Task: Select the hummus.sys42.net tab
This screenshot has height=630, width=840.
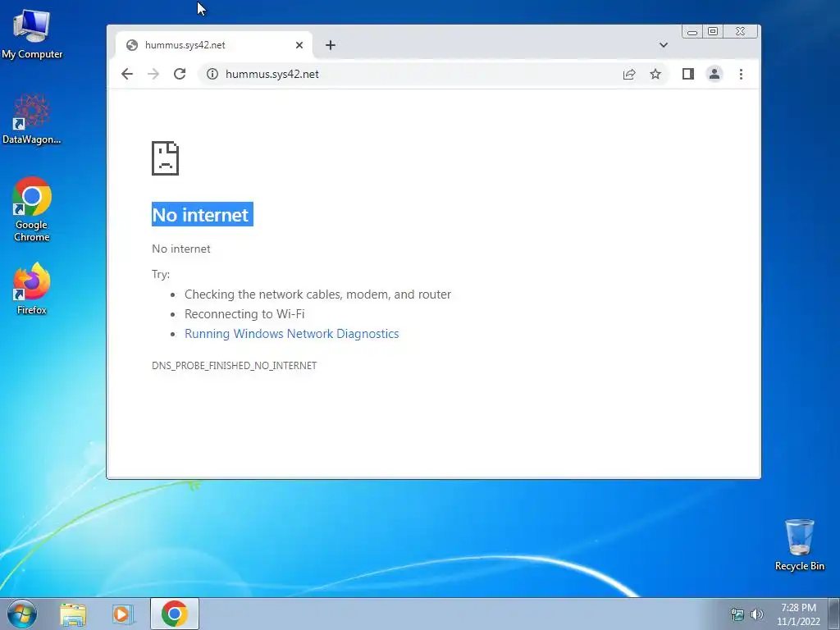Action: (214, 45)
